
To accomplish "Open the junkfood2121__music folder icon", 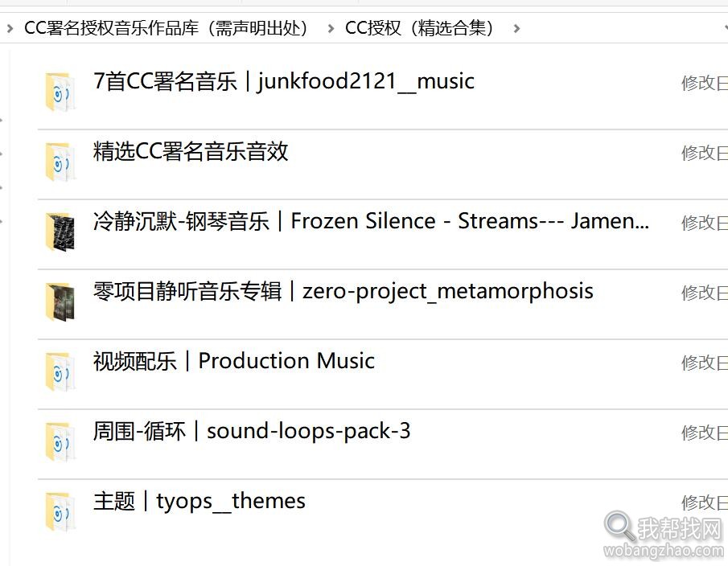I will click(x=60, y=92).
